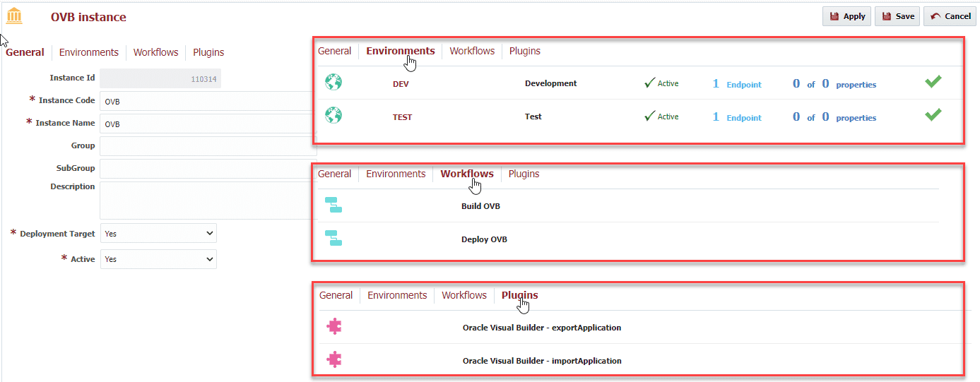Click 0 of 0 properties in TEST row
Screen dimensions: 980x382
(x=834, y=117)
